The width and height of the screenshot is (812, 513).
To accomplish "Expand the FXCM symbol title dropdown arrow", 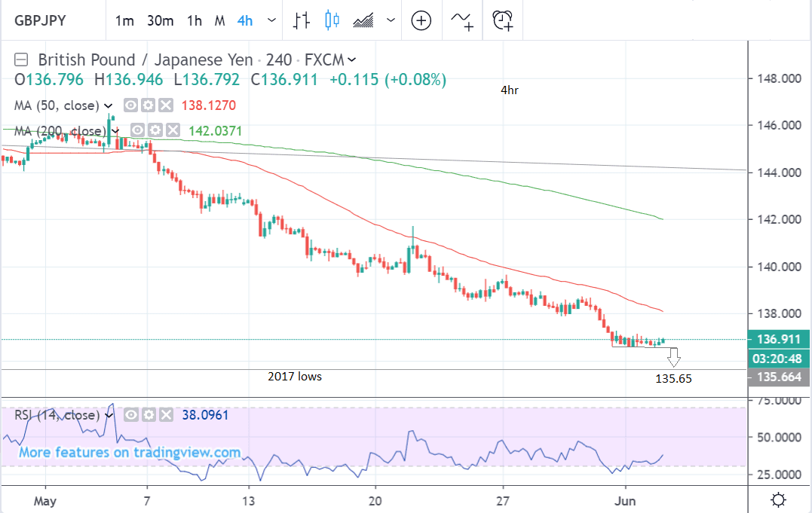I will click(352, 60).
